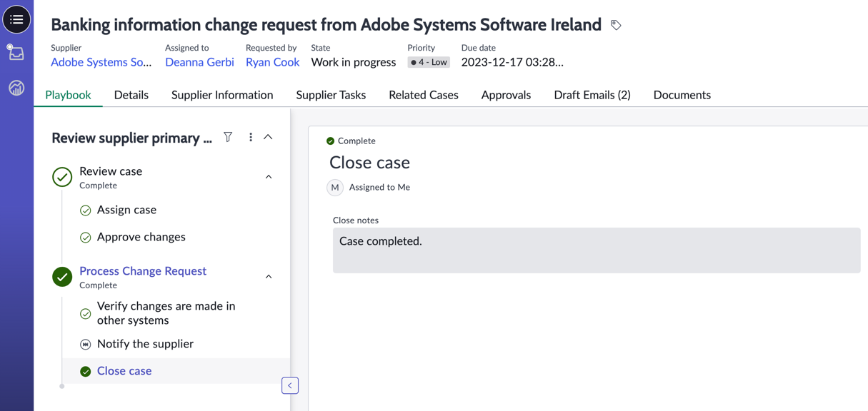Click the filter icon in playbook panel

[228, 137]
